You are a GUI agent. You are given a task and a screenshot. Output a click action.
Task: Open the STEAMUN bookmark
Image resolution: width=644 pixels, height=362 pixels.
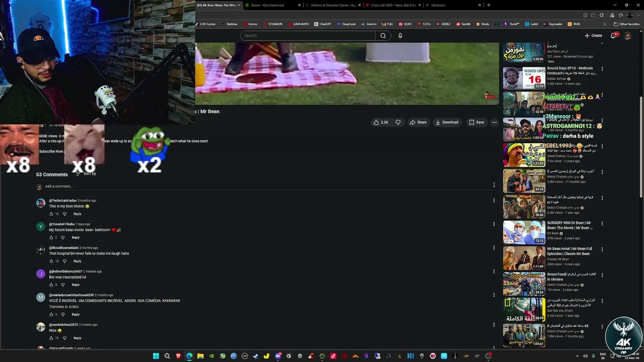pos(273,24)
